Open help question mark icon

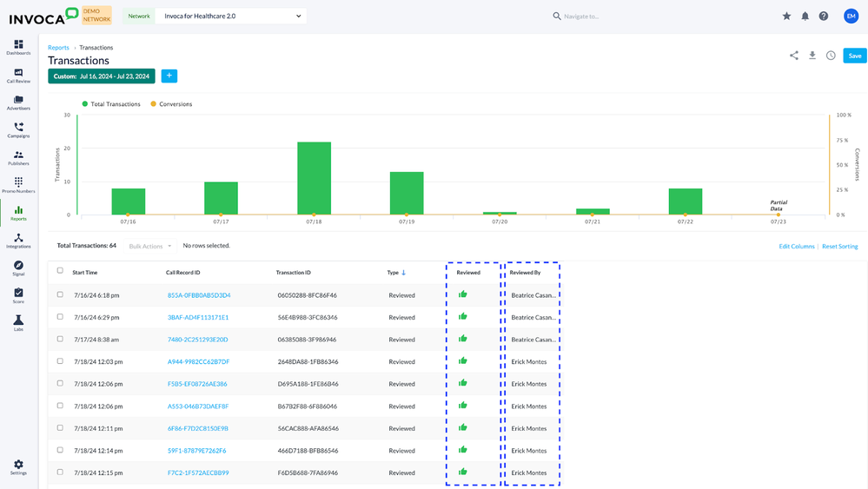coord(824,16)
